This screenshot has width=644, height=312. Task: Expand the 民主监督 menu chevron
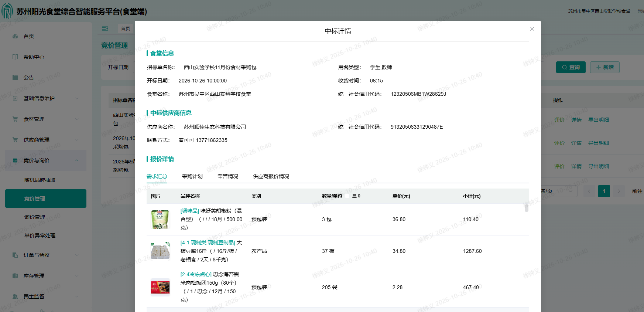pos(77,296)
